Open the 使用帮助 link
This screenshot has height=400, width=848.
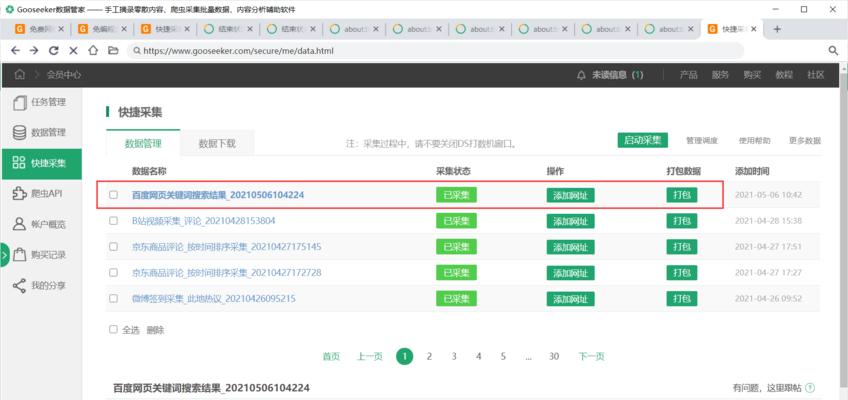click(754, 141)
